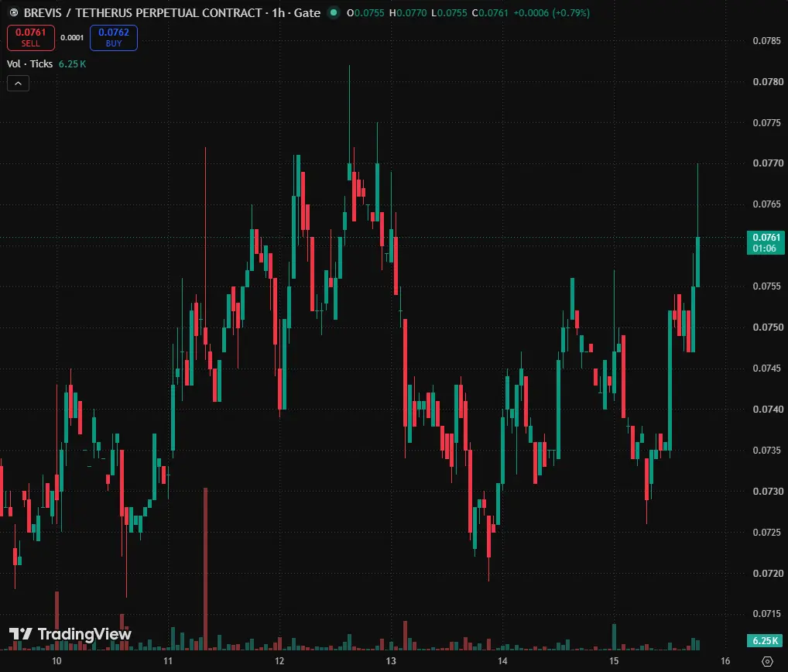Click the 0.0730 price axis label
This screenshot has height=672, width=788.
[768, 491]
